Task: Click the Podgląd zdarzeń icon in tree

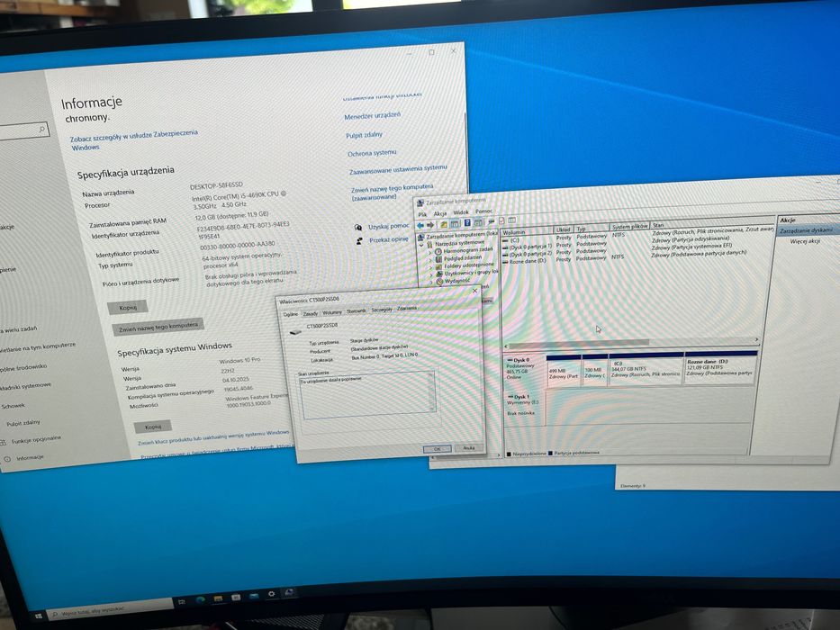Action: click(438, 259)
